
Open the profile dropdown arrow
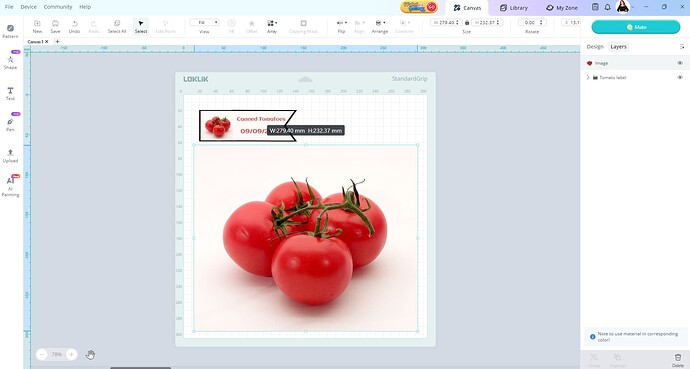(x=632, y=7)
